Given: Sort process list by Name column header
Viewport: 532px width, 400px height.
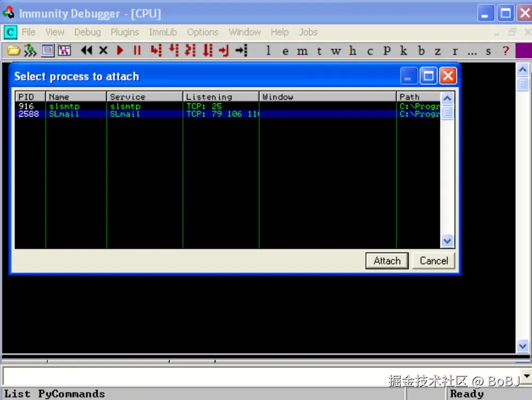Looking at the screenshot, I should [76, 97].
